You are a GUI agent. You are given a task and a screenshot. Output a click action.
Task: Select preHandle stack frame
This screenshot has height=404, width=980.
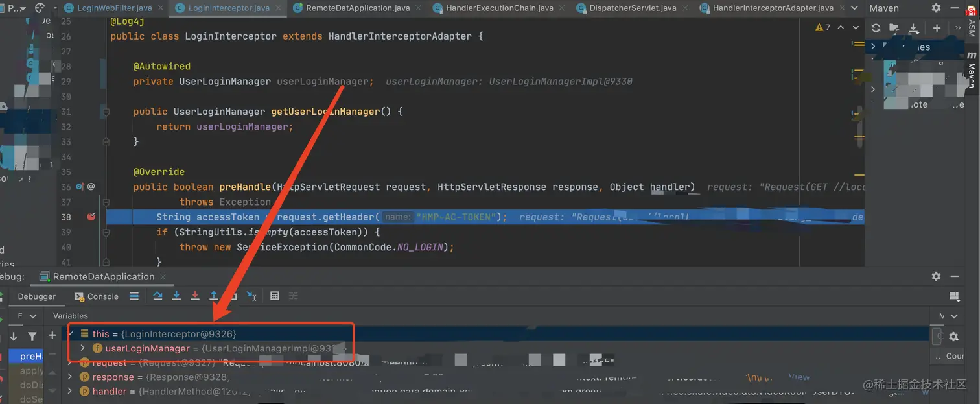(26, 356)
